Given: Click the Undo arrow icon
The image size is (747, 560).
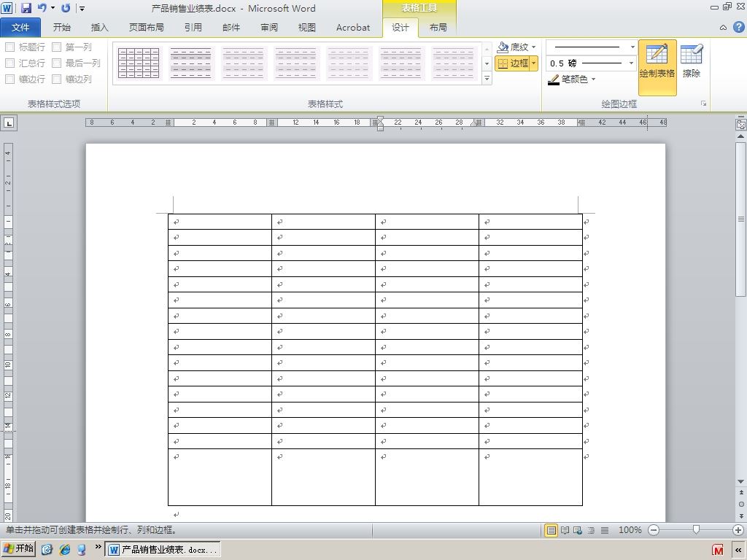Looking at the screenshot, I should [42, 7].
